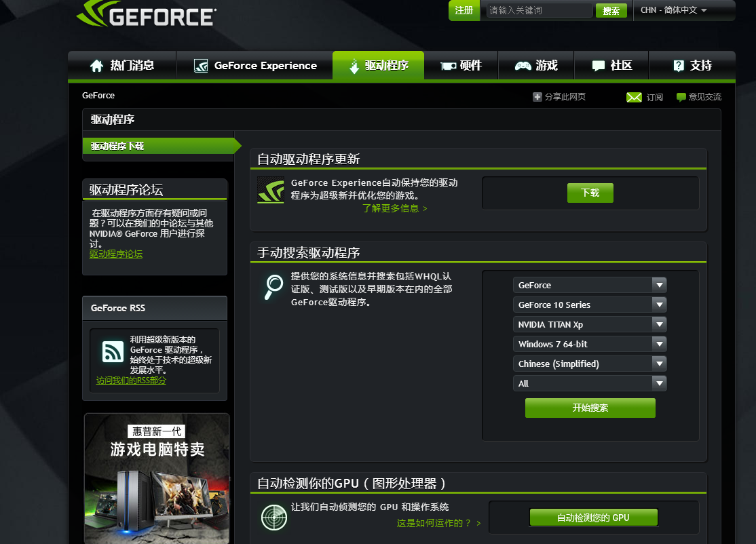756x544 pixels.
Task: Click the GeForce Experience tab icon
Action: tap(201, 66)
